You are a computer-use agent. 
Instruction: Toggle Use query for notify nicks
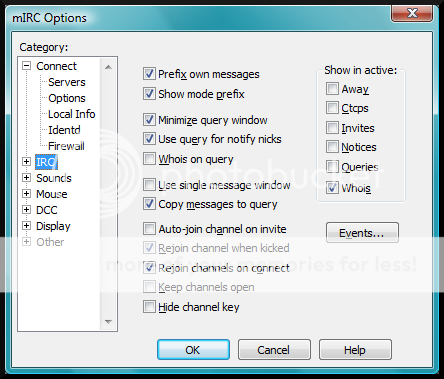[x=149, y=139]
